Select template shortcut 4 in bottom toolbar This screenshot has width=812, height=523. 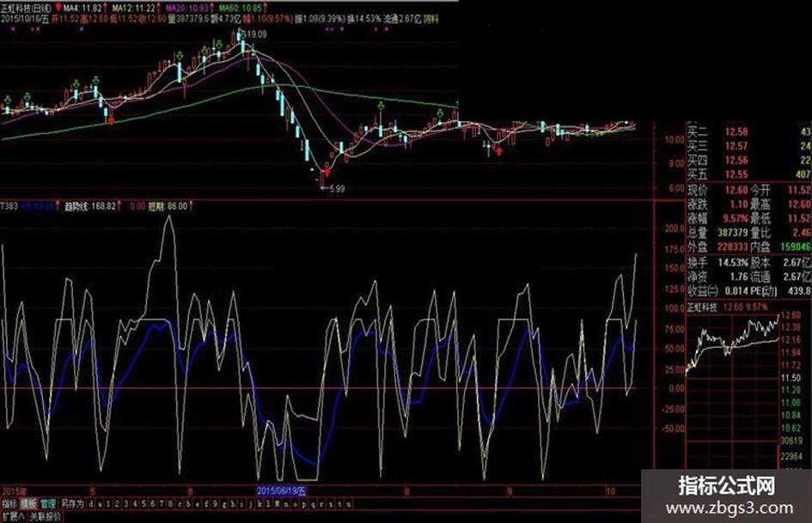tap(135, 504)
